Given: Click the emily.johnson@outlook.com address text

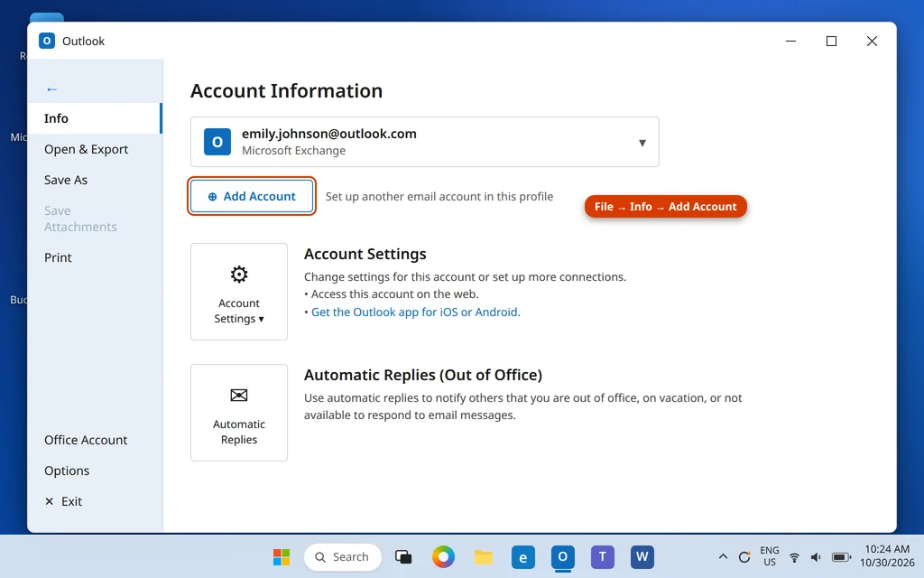Looking at the screenshot, I should pyautogui.click(x=329, y=134).
